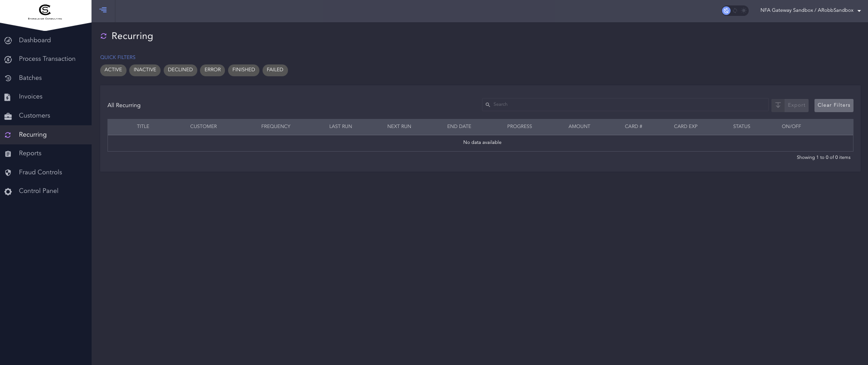This screenshot has width=868, height=365.
Task: Sort by the AMOUNT column header
Action: (x=579, y=127)
